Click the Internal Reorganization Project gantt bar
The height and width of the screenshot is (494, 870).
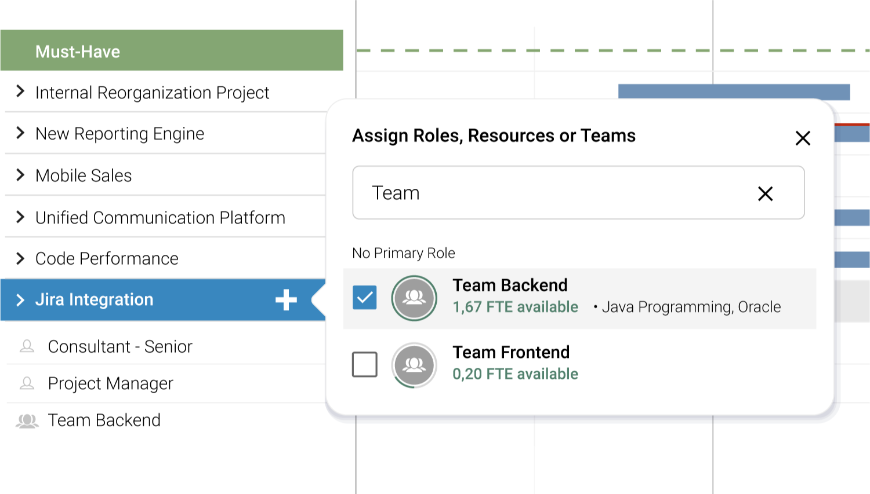[x=733, y=92]
